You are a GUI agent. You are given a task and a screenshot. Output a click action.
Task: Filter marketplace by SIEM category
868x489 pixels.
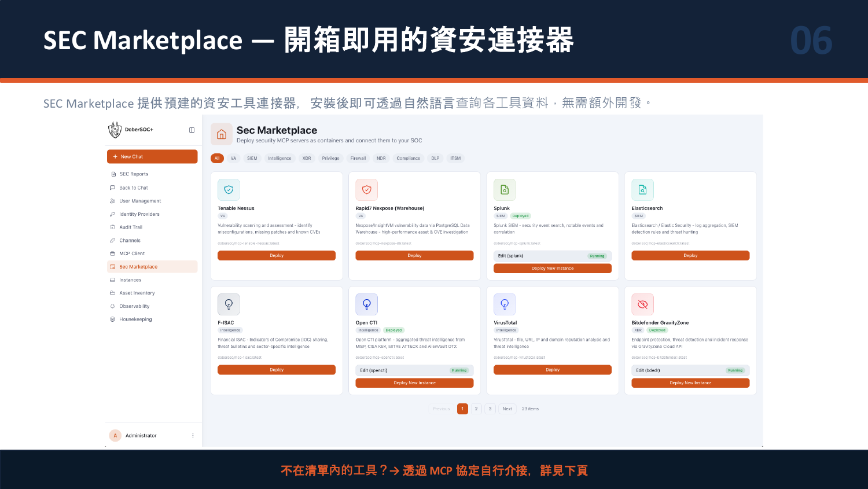[x=252, y=158]
